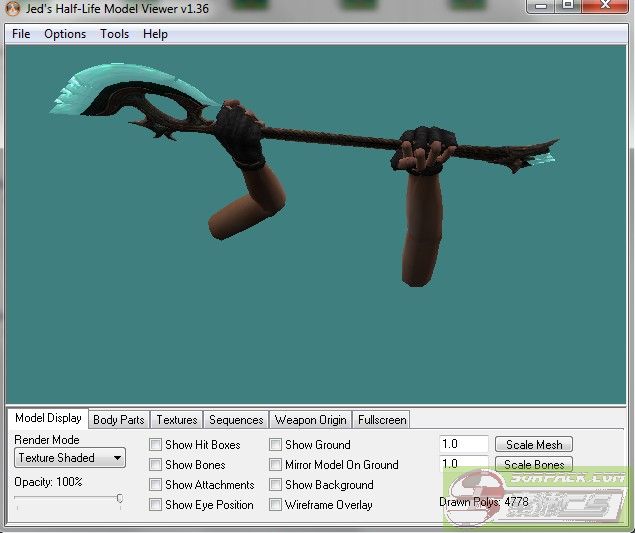Enable Show Attachments checkbox

pyautogui.click(x=156, y=485)
